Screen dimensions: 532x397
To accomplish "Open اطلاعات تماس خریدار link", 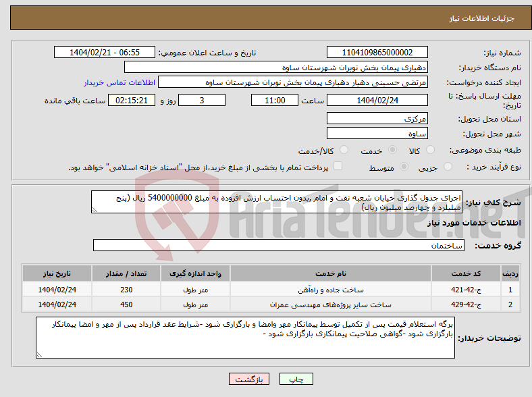I will [x=119, y=82].
